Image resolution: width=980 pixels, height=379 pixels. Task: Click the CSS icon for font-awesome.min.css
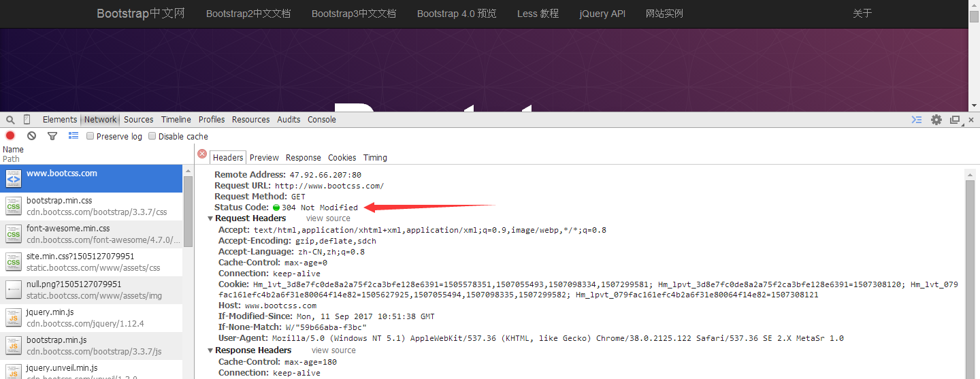pos(14,234)
